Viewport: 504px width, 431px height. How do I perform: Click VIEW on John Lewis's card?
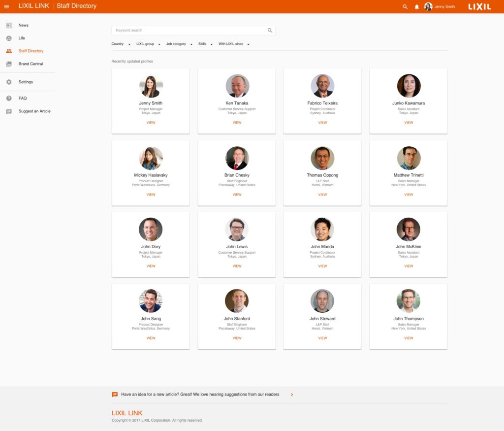point(237,266)
